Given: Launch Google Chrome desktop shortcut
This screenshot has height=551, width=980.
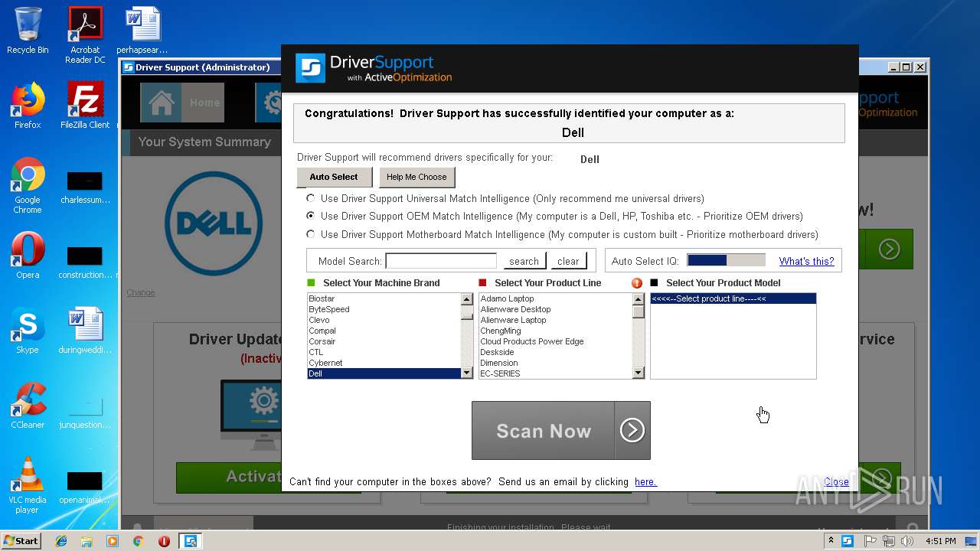Looking at the screenshot, I should click(28, 185).
